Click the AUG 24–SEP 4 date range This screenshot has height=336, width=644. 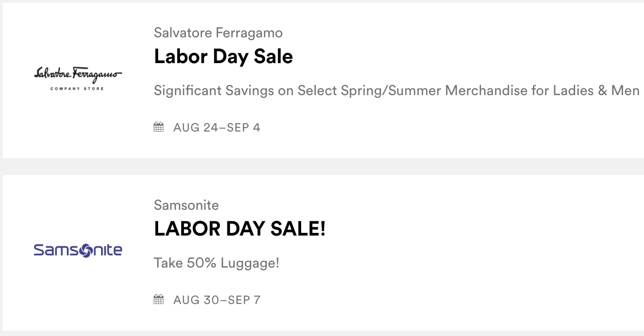(x=217, y=128)
